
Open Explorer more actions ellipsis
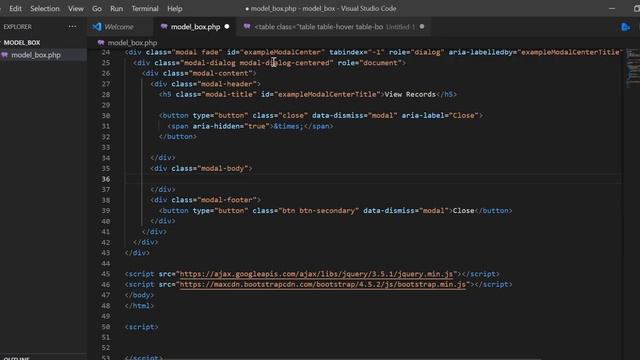coord(73,27)
